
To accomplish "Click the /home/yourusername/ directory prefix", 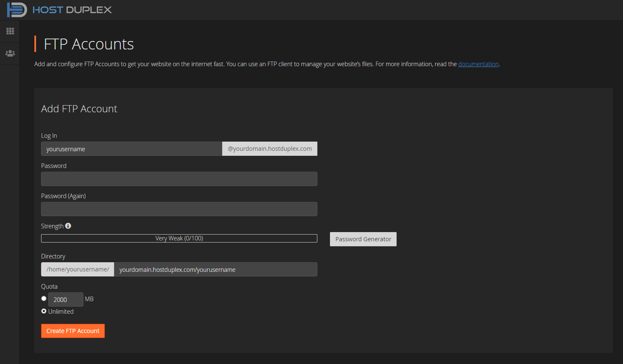I will pos(77,269).
